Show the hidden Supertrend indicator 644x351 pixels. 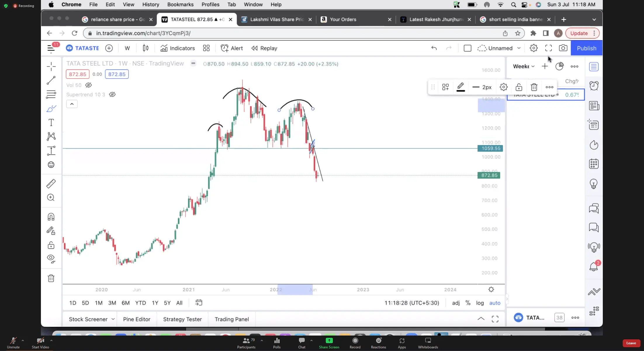pyautogui.click(x=112, y=94)
